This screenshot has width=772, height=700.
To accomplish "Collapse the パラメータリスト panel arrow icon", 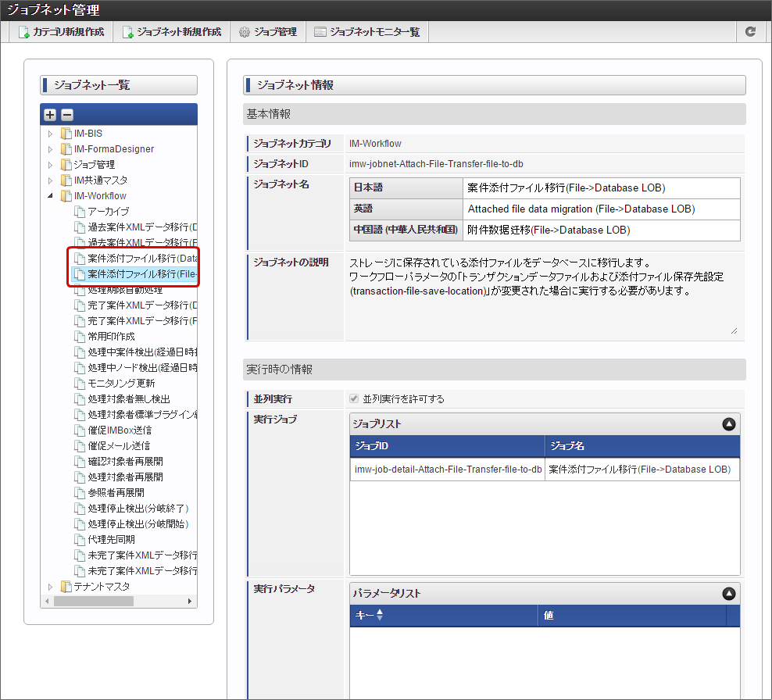I will [729, 593].
